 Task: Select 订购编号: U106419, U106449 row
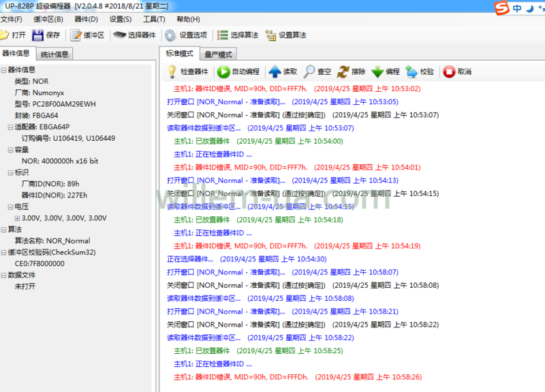point(68,138)
